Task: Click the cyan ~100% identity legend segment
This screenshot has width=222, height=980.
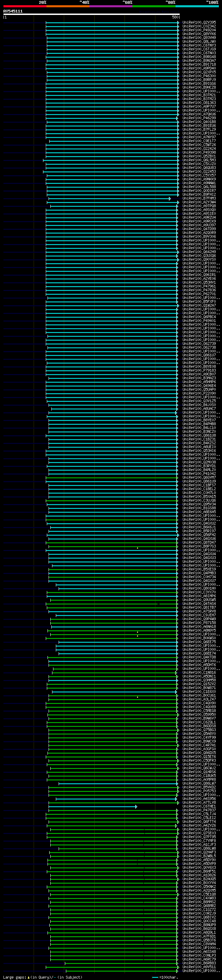Action: click(197, 6)
